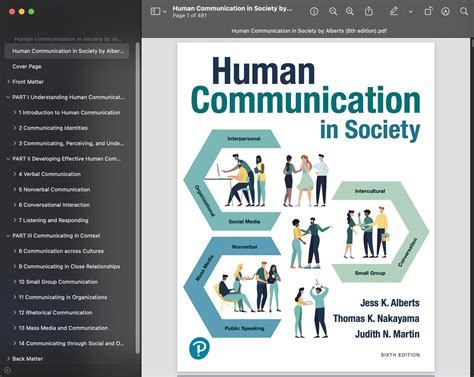Go to 3 Communicating, Perceiving chapter

pyautogui.click(x=71, y=143)
